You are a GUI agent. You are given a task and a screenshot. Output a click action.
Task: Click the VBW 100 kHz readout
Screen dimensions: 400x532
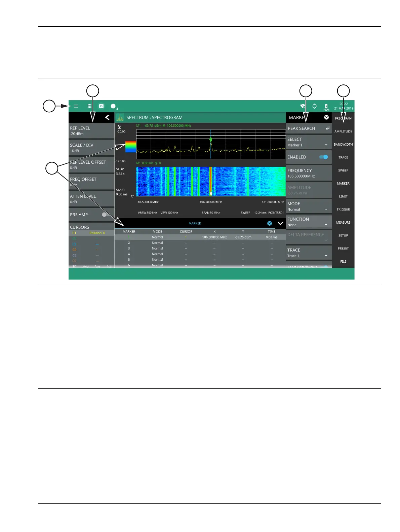point(169,213)
